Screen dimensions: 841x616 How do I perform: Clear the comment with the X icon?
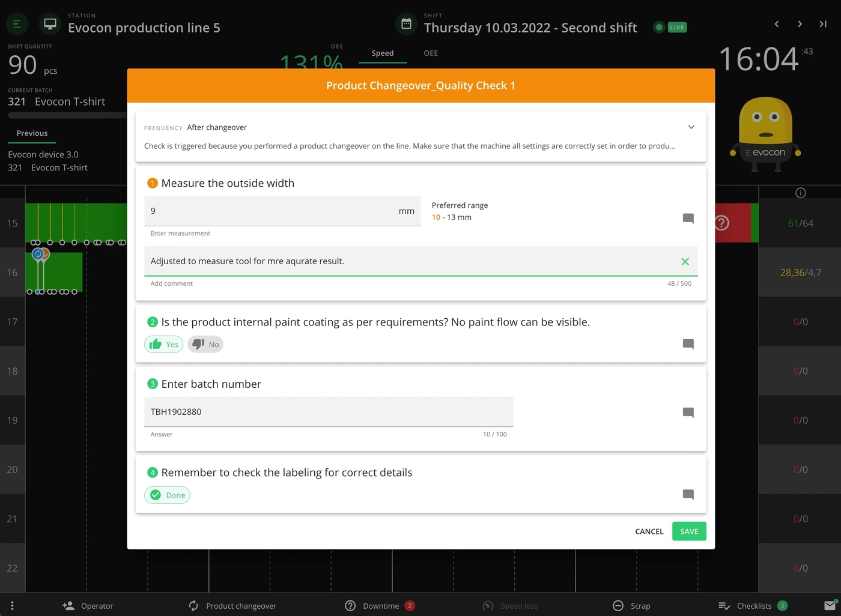685,261
